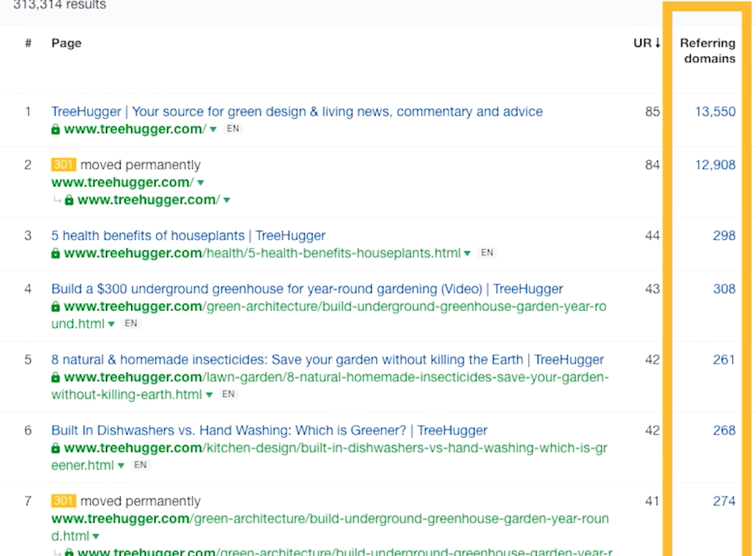Viewport: 756px width, 556px height.
Task: Visit row 2 original treehugger.com URL without lock
Action: (x=123, y=183)
